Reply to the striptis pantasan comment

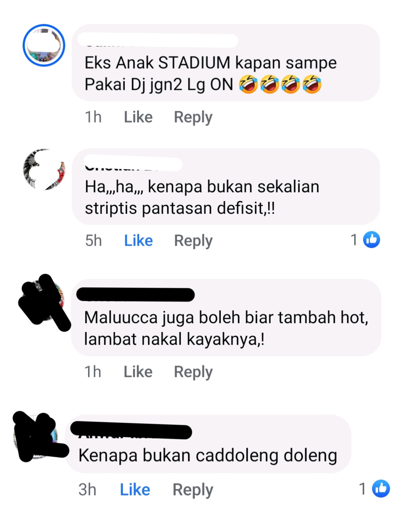point(193,241)
